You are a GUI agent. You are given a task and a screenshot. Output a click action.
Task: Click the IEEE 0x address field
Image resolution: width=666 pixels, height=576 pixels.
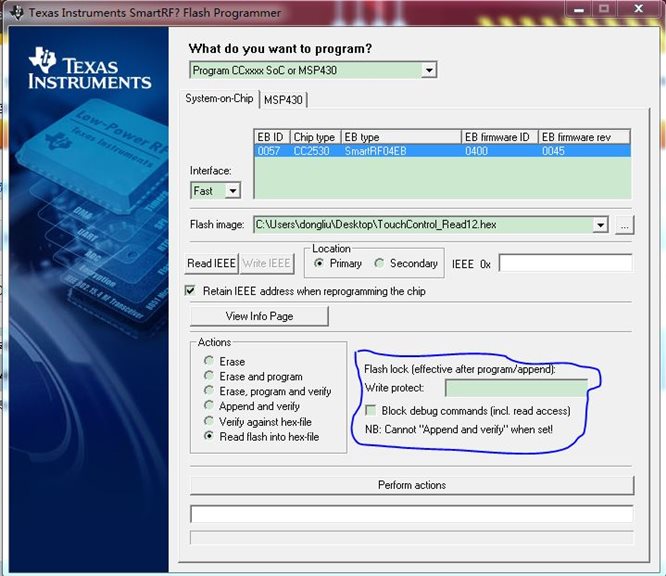tap(566, 263)
